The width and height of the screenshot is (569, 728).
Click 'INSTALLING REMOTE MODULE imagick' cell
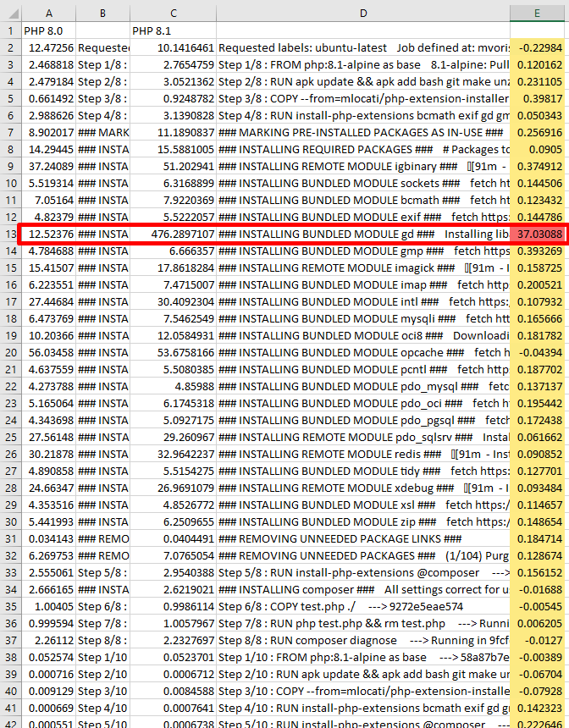click(x=363, y=267)
